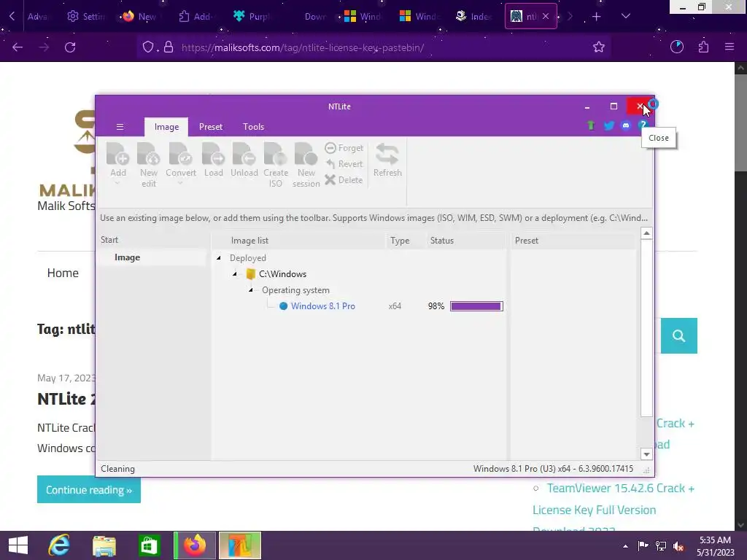
Task: Open the Convert dropdown arrow
Action: tap(181, 183)
